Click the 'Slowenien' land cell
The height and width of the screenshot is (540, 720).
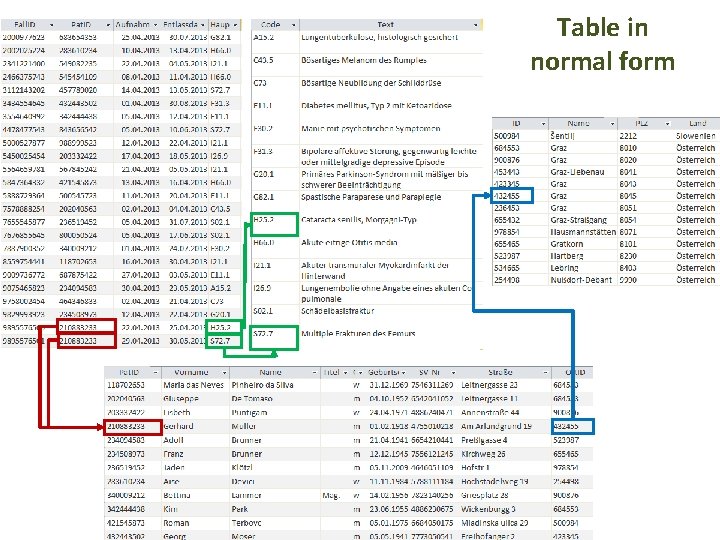click(x=696, y=136)
